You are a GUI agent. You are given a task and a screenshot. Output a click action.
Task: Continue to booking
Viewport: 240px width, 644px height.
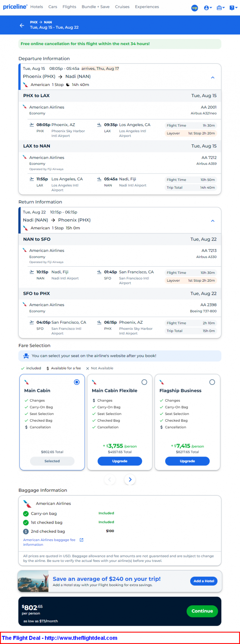pos(202,611)
